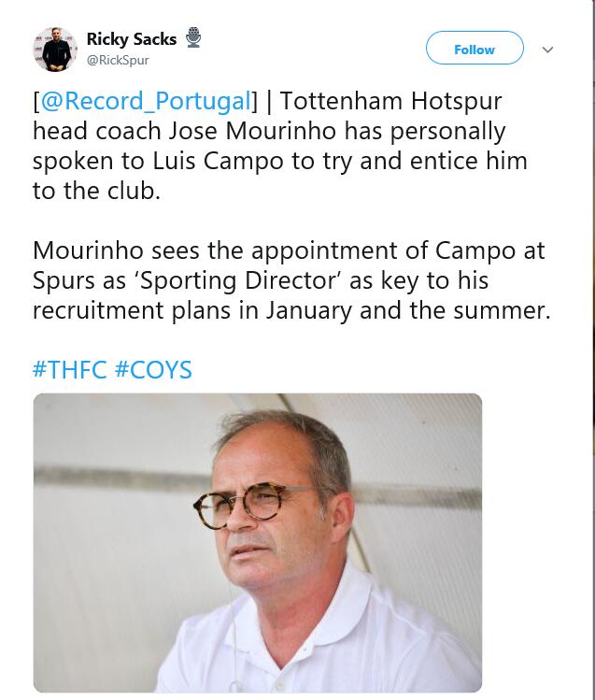Open Ricky Sacks' profile avatar
Viewport: 595px width, 700px height.
[55, 50]
